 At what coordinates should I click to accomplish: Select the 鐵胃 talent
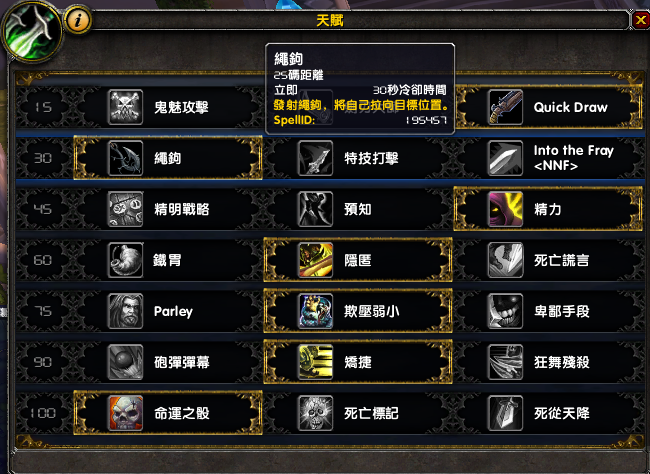(x=168, y=260)
